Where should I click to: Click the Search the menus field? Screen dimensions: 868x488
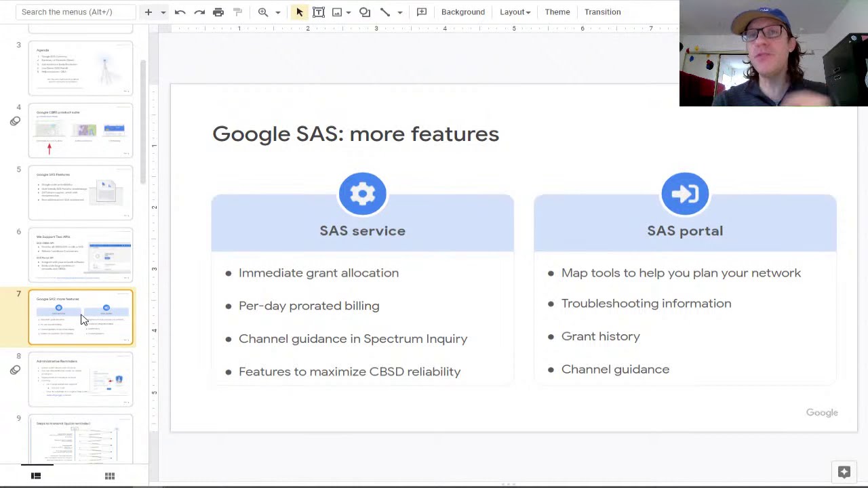click(76, 12)
